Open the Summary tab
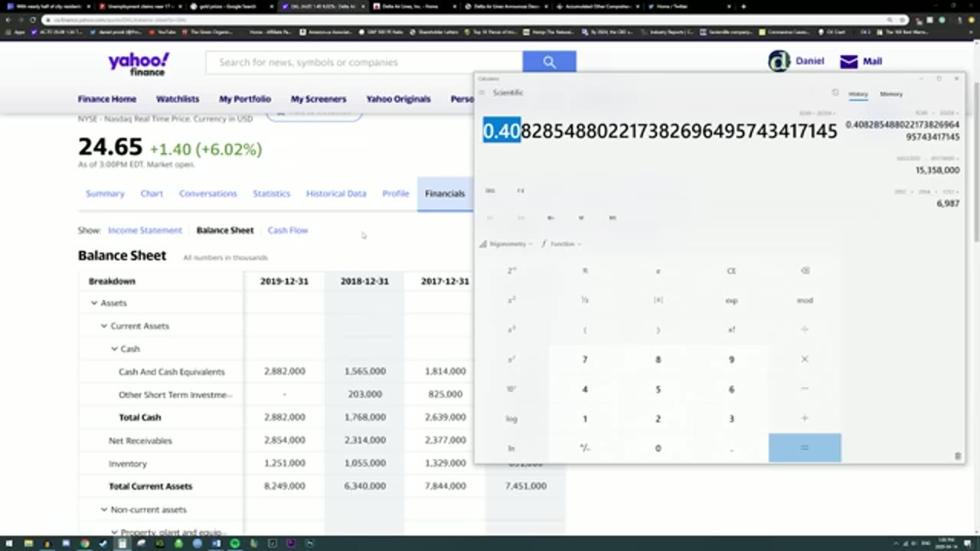The height and width of the screenshot is (551, 980). pyautogui.click(x=105, y=194)
